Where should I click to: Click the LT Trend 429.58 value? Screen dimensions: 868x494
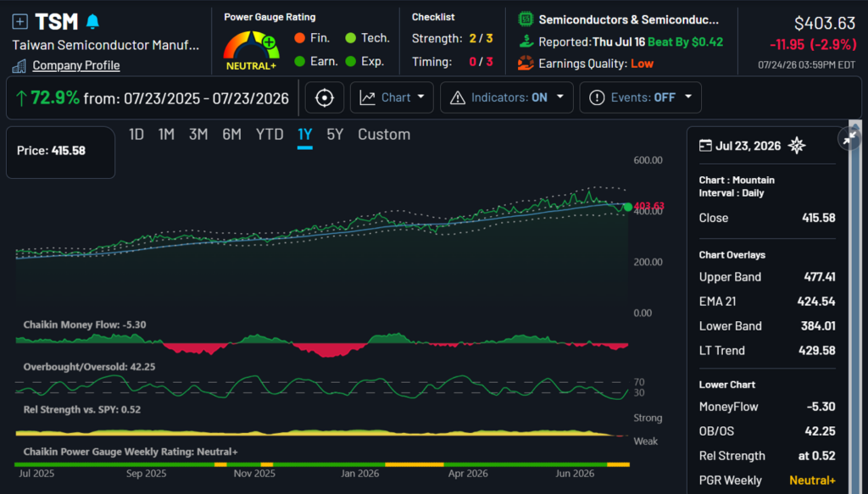(x=816, y=350)
